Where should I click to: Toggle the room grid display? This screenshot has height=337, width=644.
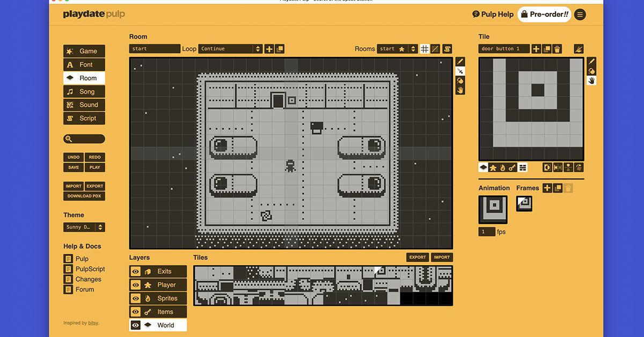[x=425, y=49]
